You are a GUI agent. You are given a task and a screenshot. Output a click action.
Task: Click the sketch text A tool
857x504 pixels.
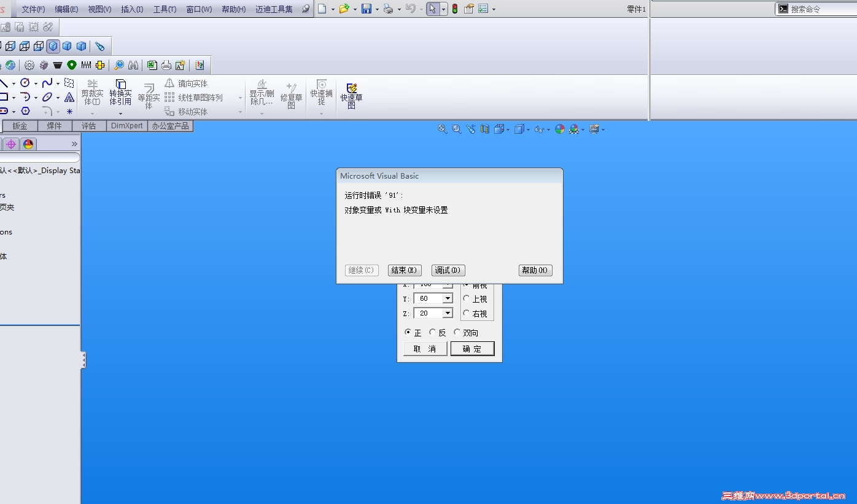69,97
